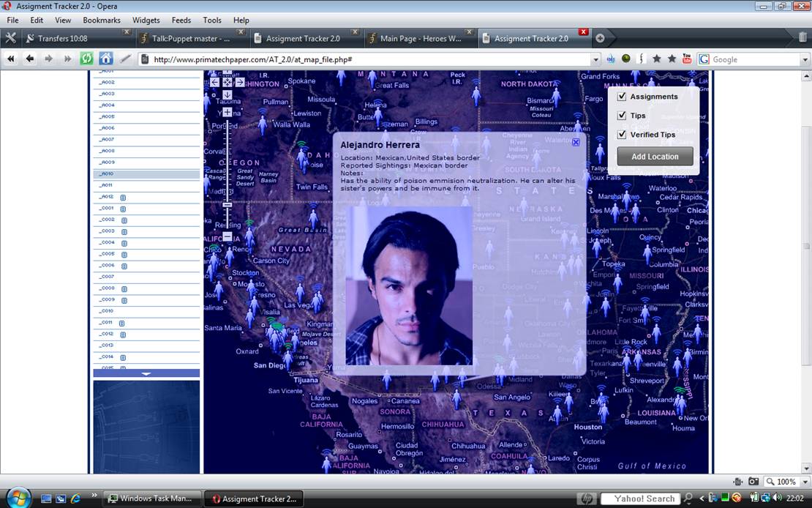This screenshot has height=508, width=812.
Task: Expand the address bar history dropdown
Action: coord(595,59)
